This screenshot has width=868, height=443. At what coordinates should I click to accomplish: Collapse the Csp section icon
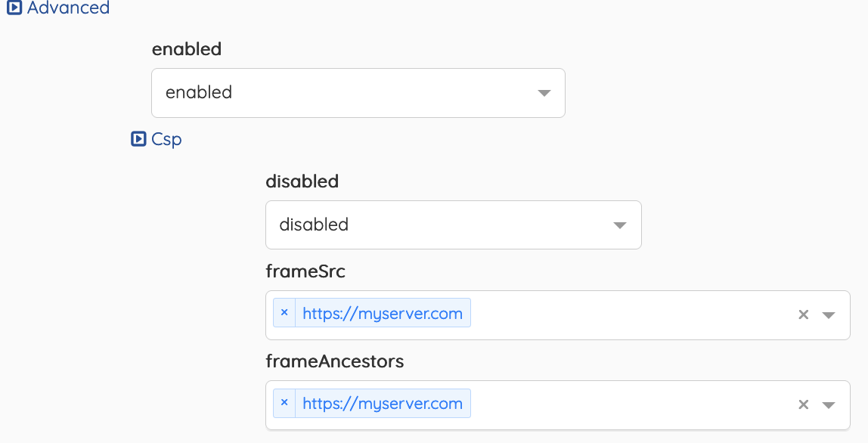click(x=138, y=139)
